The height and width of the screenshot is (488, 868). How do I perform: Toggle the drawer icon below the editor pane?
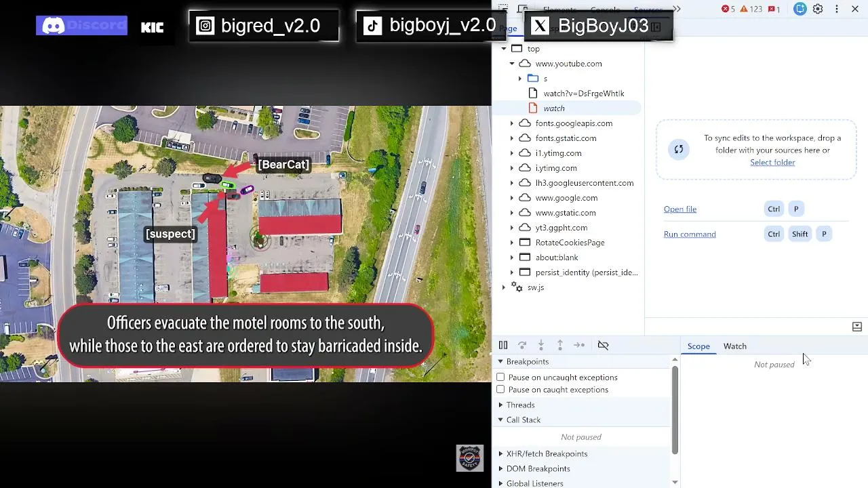point(857,327)
